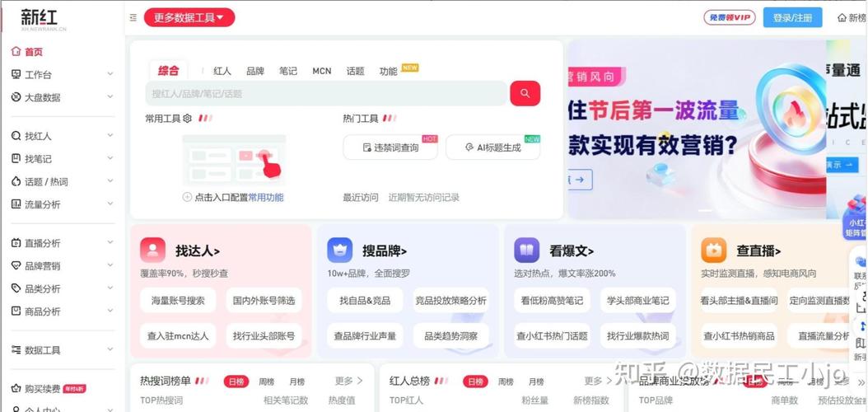The image size is (868, 412).
Task: Expand the 品牌营销 chevron
Action: click(x=110, y=265)
